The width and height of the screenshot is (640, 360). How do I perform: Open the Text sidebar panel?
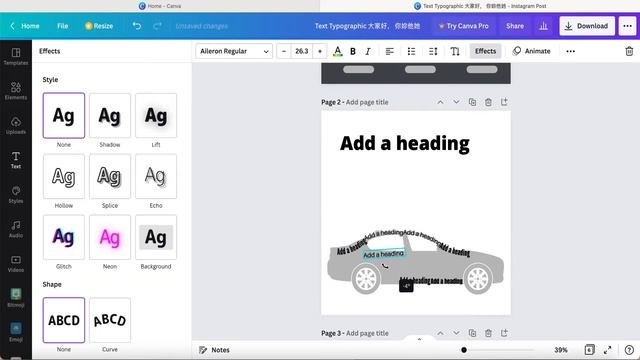point(16,160)
